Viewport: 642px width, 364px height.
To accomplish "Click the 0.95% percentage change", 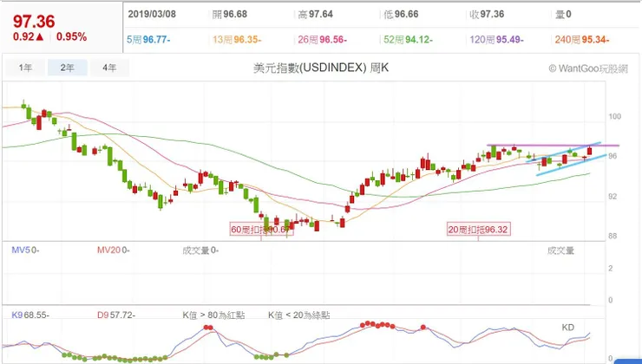I will 72,36.
